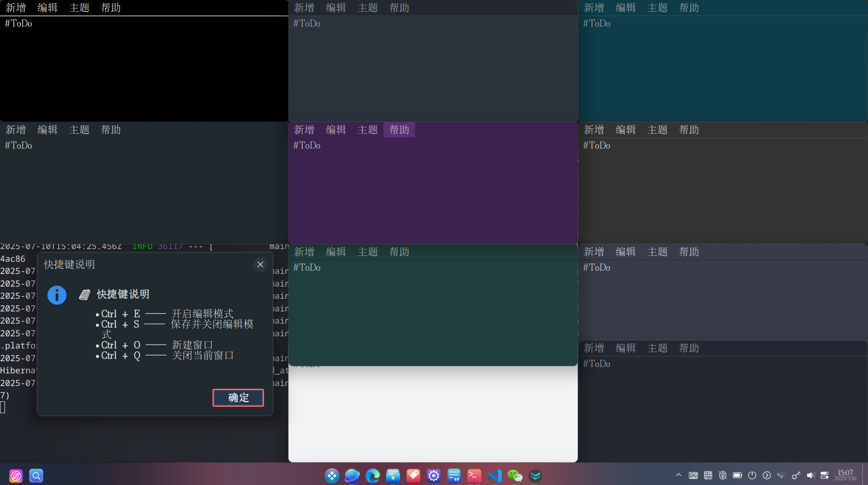
Task: Open 编辑 menu in teal window
Action: click(x=626, y=8)
